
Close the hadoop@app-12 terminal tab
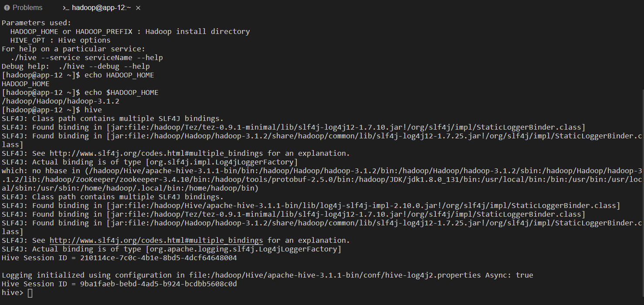[138, 8]
